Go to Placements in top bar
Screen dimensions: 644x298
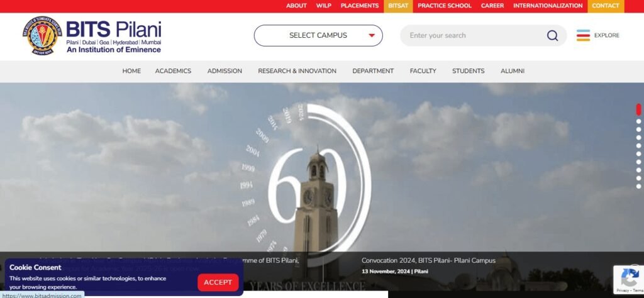[x=360, y=6]
